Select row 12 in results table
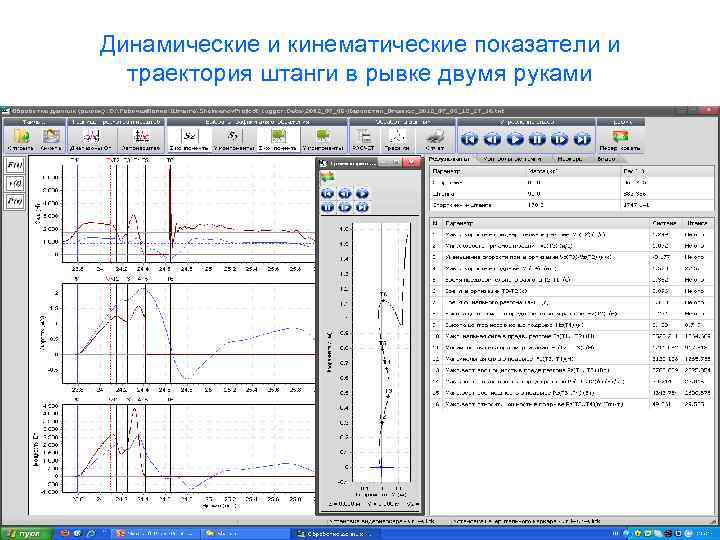This screenshot has width=720, height=540. [572, 359]
